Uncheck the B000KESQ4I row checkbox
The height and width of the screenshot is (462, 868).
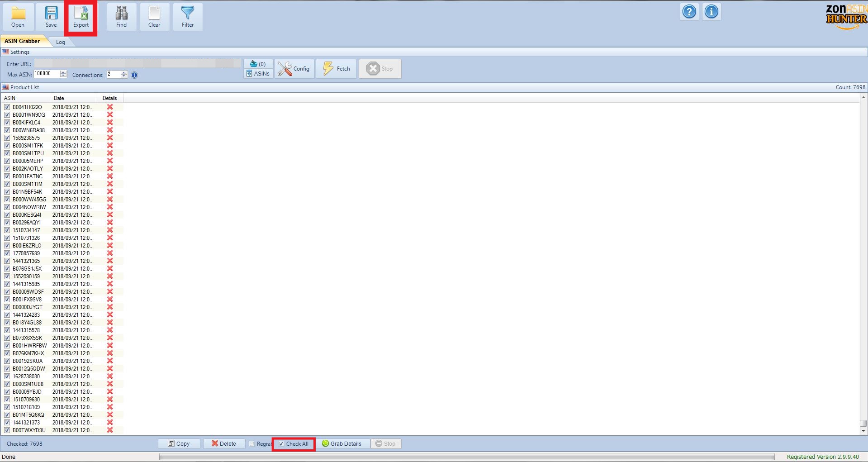pyautogui.click(x=7, y=215)
